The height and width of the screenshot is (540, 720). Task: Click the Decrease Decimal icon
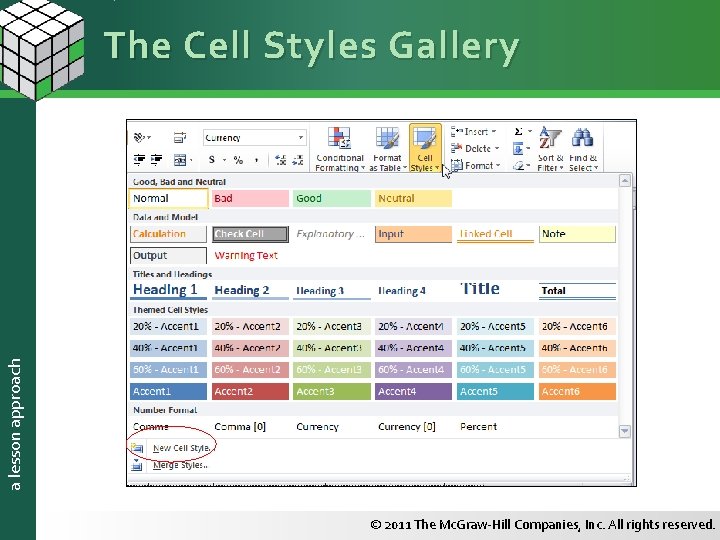tap(298, 160)
